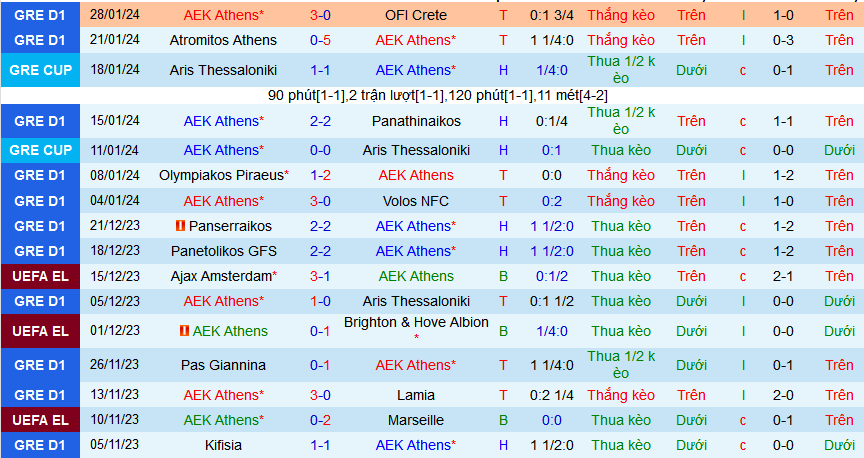The image size is (864, 458).
Task: Click the 0:1 3/4 handicap for OFI Crete match
Action: [x=552, y=15]
